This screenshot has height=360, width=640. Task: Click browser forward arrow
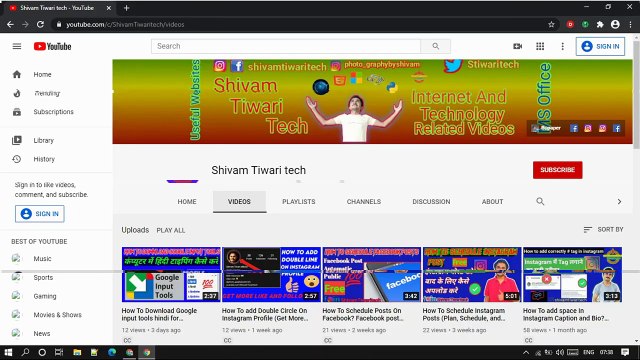pyautogui.click(x=25, y=24)
